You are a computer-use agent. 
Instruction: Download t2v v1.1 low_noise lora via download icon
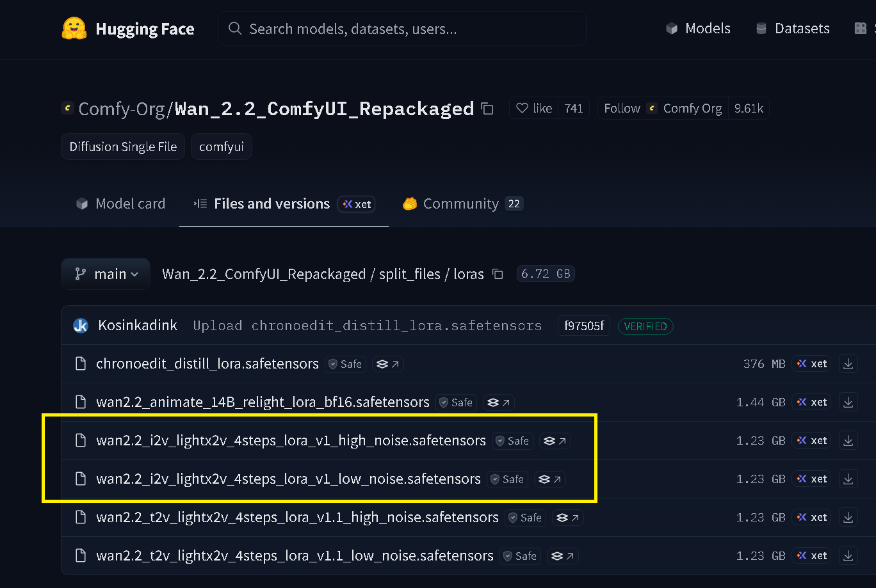point(848,555)
